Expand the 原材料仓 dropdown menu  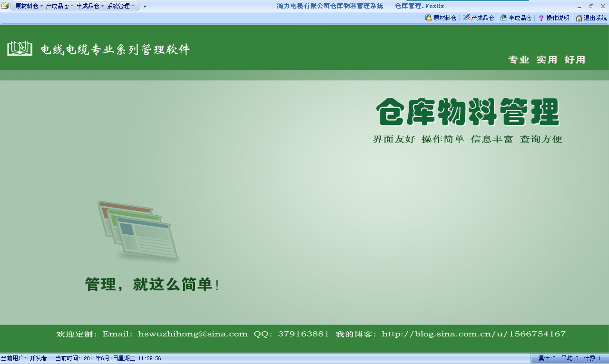click(29, 6)
